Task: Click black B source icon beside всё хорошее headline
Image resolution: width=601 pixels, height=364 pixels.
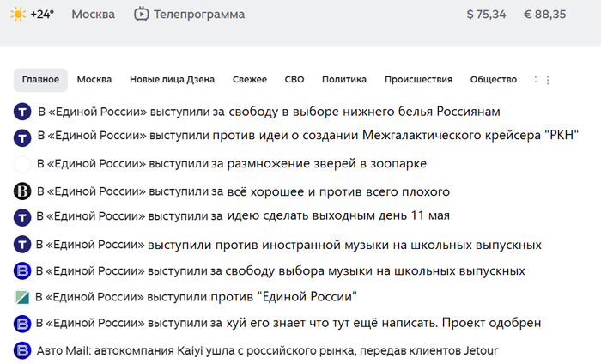Action: 22,191
